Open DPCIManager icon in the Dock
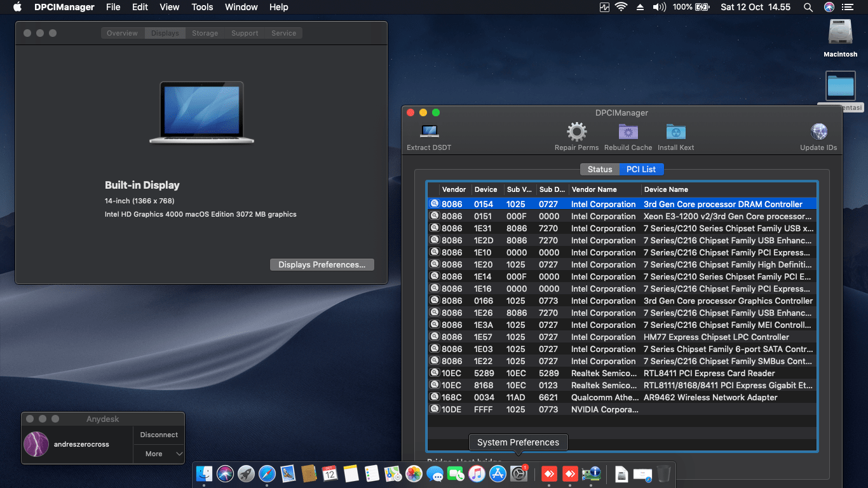Viewport: 868px width, 488px height. tap(592, 473)
